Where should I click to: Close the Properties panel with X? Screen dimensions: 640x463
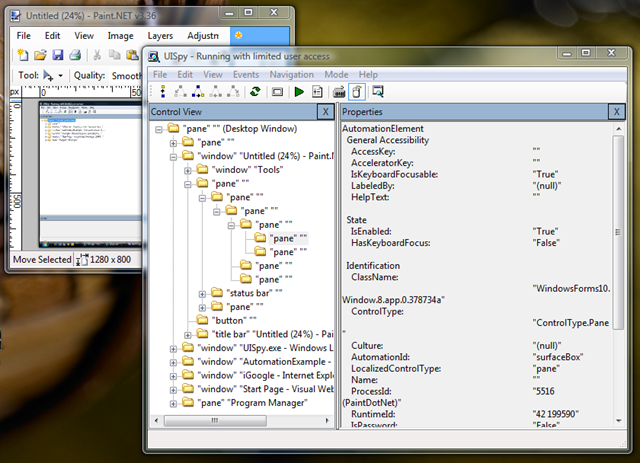(616, 111)
